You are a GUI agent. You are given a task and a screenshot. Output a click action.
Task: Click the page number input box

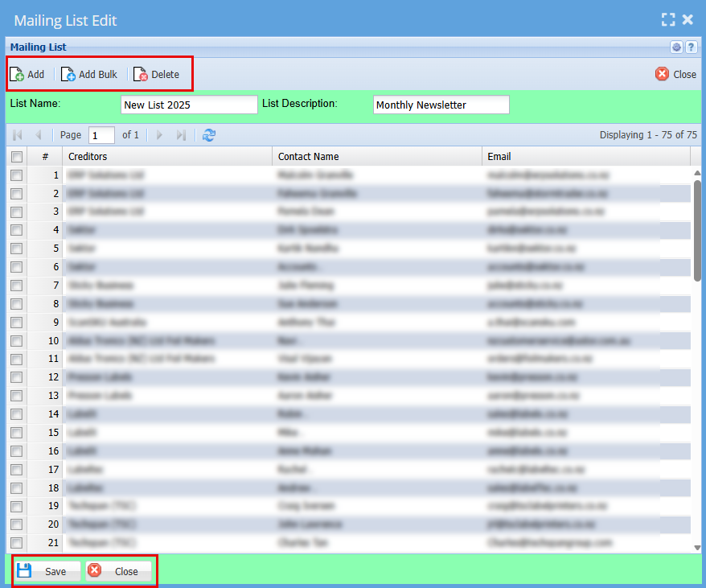102,135
